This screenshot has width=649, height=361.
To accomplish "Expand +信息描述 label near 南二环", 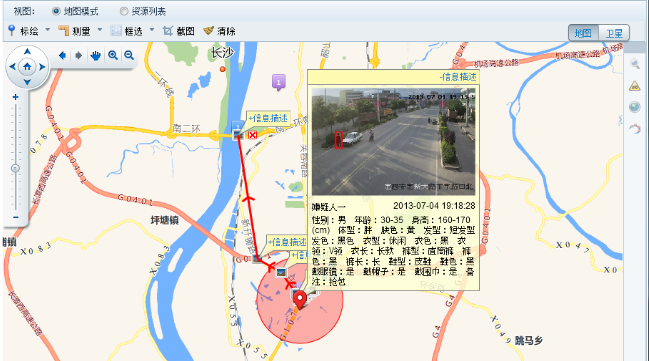I will 268,118.
